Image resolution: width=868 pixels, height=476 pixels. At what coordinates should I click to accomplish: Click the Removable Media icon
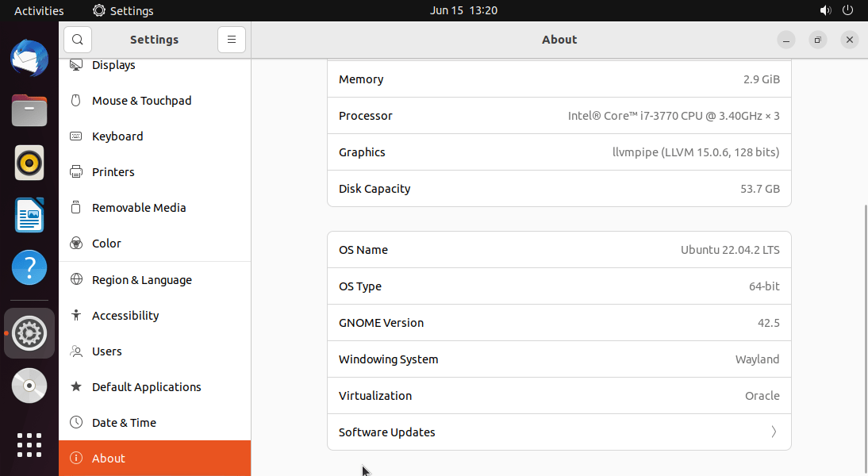point(76,208)
